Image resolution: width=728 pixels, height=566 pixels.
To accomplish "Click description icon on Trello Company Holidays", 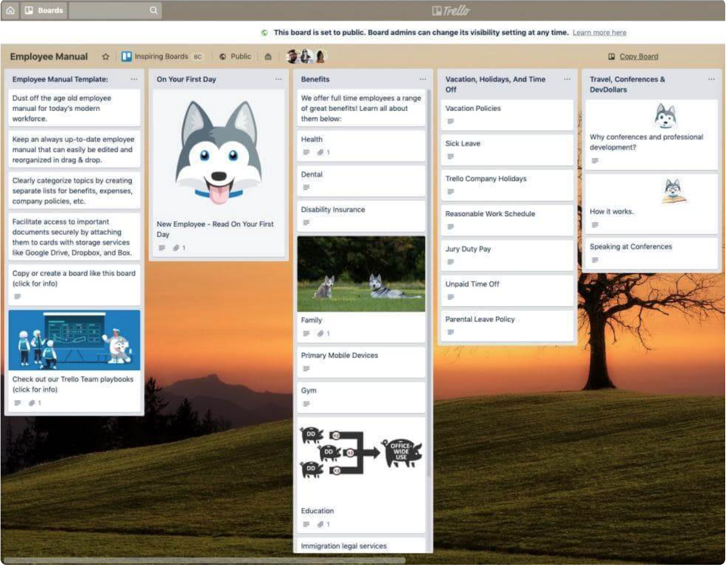I will [451, 192].
